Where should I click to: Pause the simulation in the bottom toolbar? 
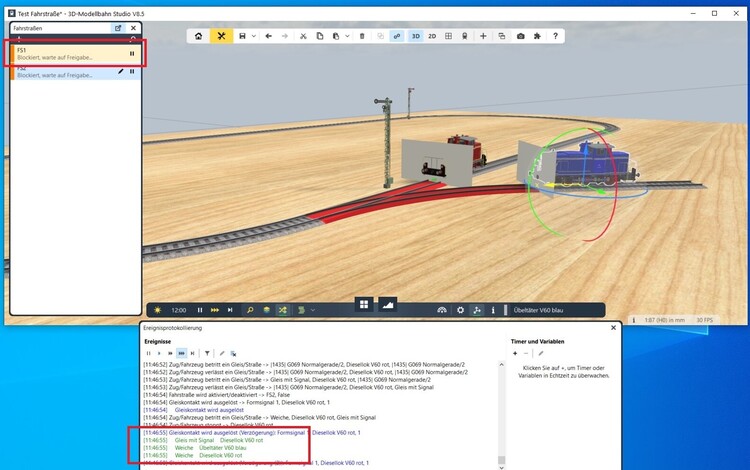202,310
